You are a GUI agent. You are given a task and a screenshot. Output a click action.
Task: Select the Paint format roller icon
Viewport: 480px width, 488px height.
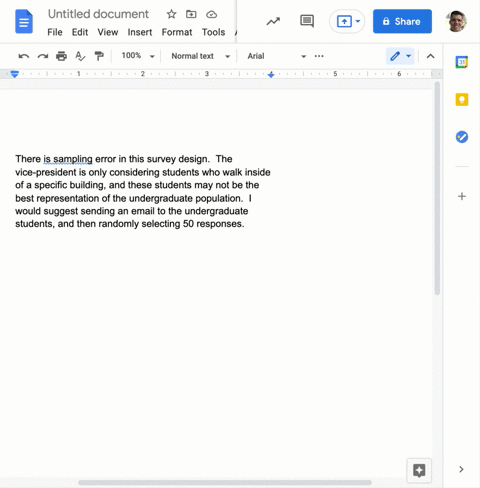point(99,56)
